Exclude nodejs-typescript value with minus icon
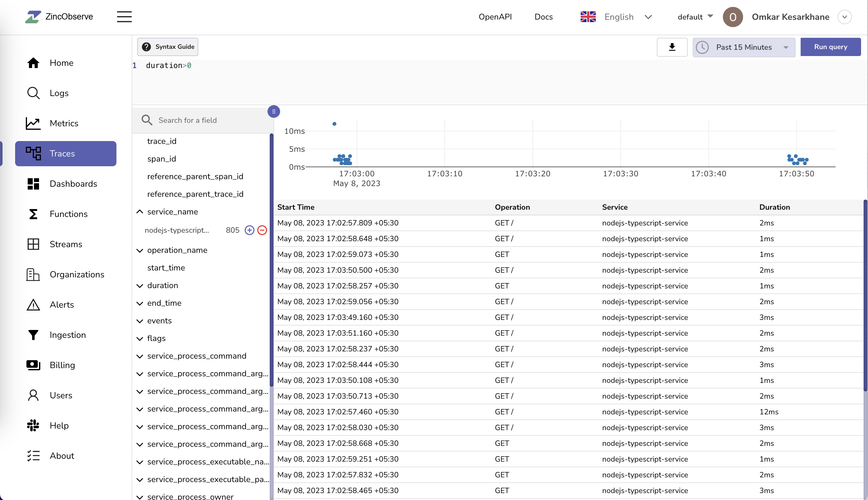The image size is (868, 500). pos(262,230)
